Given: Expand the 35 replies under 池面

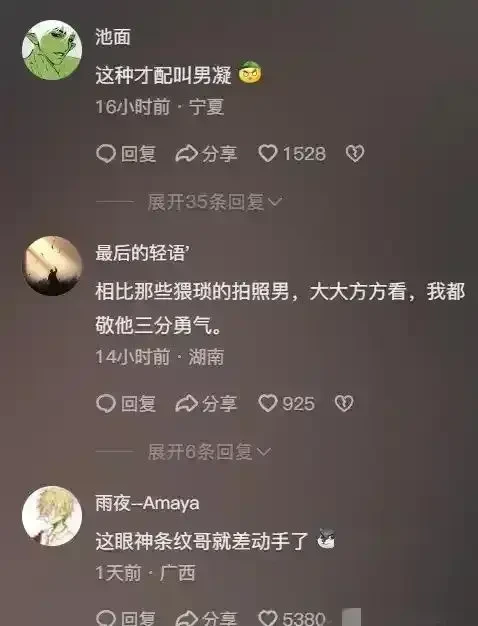Looking at the screenshot, I should (215, 202).
